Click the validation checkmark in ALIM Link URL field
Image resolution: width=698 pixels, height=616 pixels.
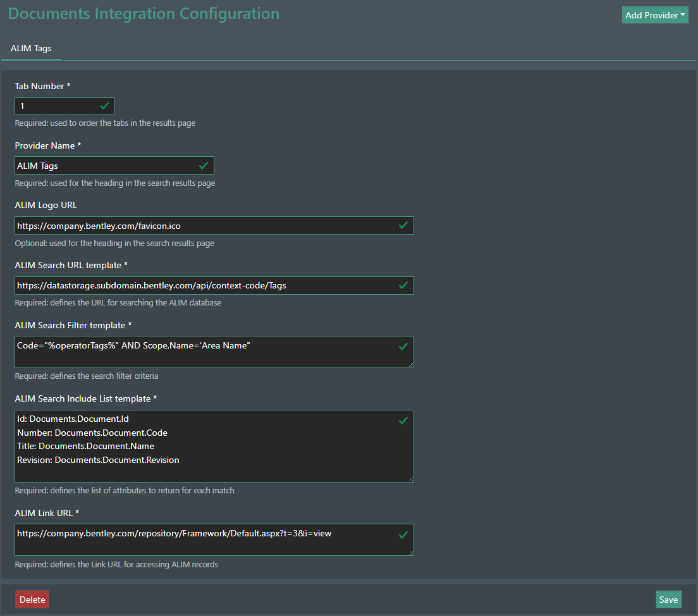coord(403,535)
